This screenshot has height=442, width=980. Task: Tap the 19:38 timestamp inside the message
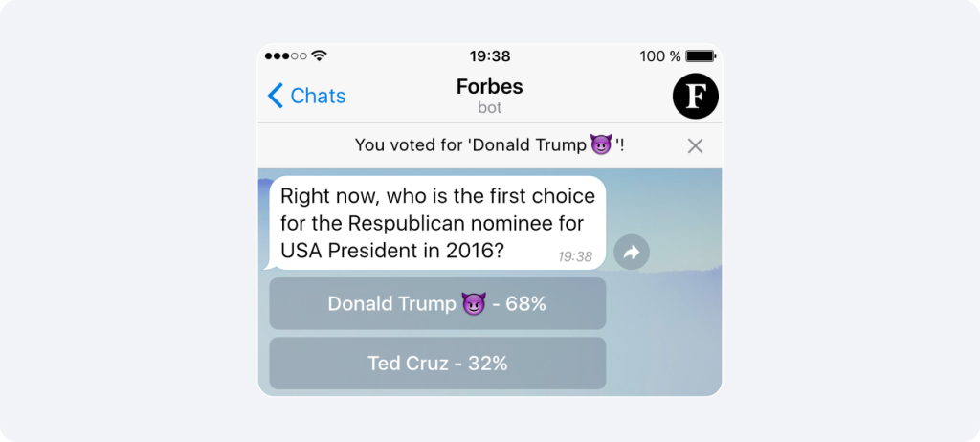coord(575,256)
